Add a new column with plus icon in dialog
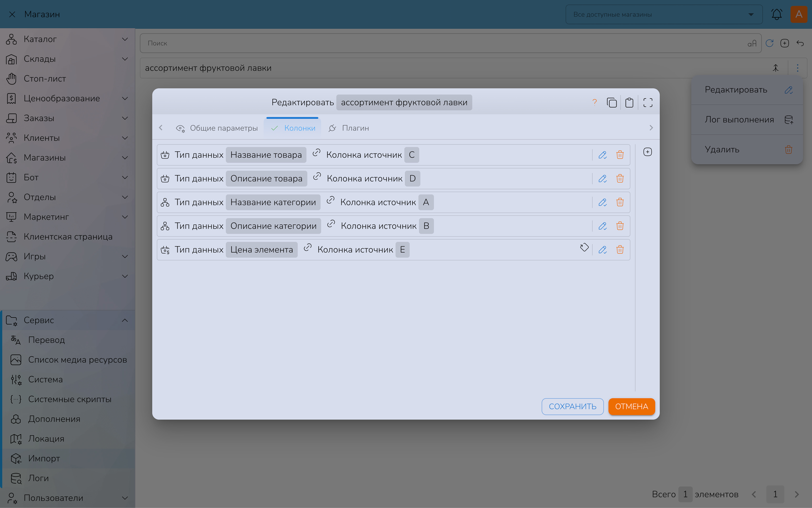 pyautogui.click(x=648, y=152)
